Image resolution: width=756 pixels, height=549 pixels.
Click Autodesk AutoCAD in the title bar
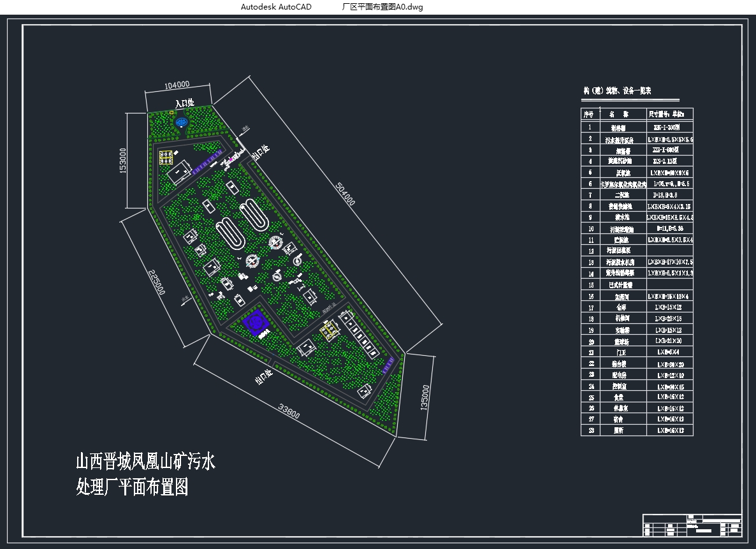point(275,6)
